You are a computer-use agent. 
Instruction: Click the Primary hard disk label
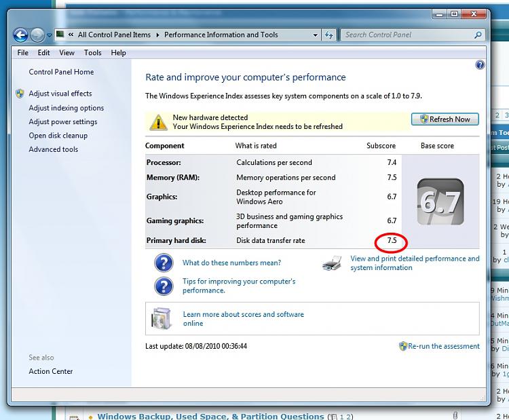(x=176, y=240)
